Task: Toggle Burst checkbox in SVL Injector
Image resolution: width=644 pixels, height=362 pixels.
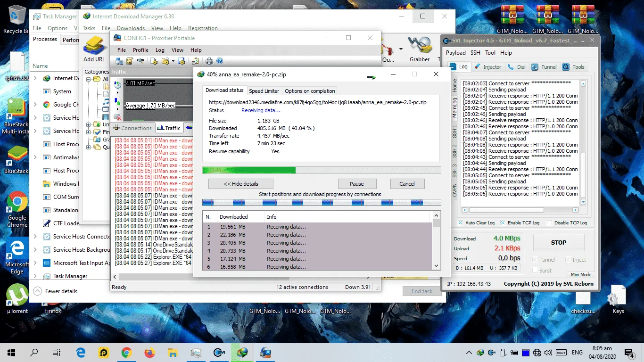Action: 534,271
